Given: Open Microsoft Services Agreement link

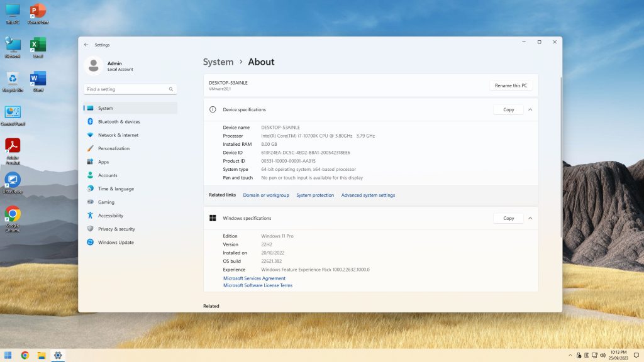Looking at the screenshot, I should click(254, 278).
